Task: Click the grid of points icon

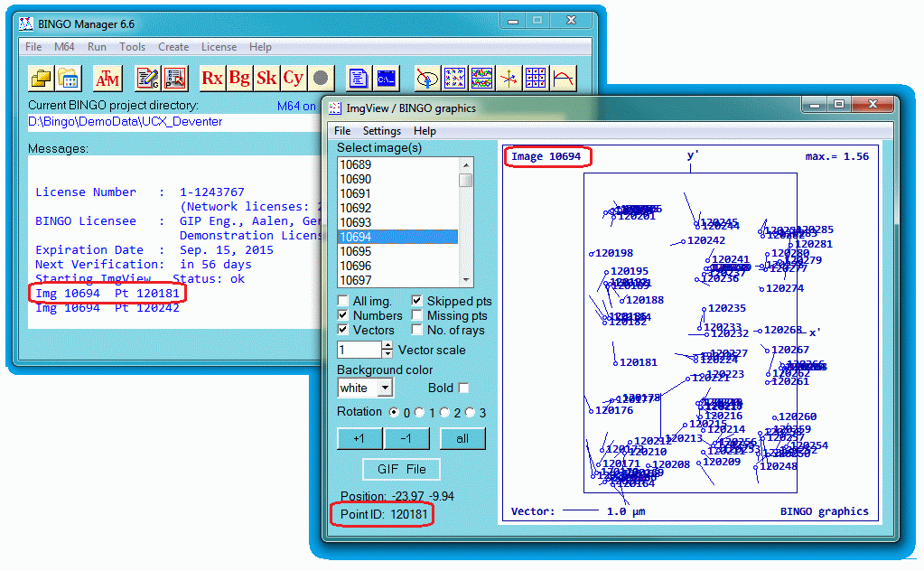Action: pos(536,79)
